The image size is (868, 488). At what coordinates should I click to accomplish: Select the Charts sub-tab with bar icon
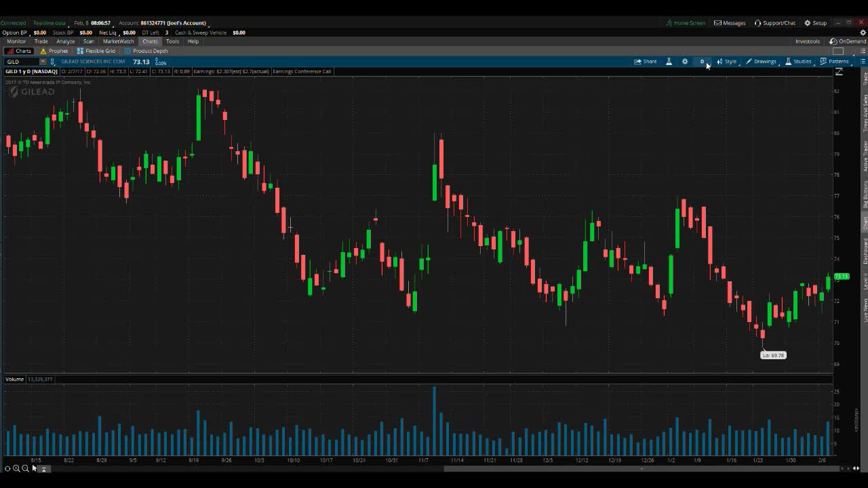click(x=20, y=51)
